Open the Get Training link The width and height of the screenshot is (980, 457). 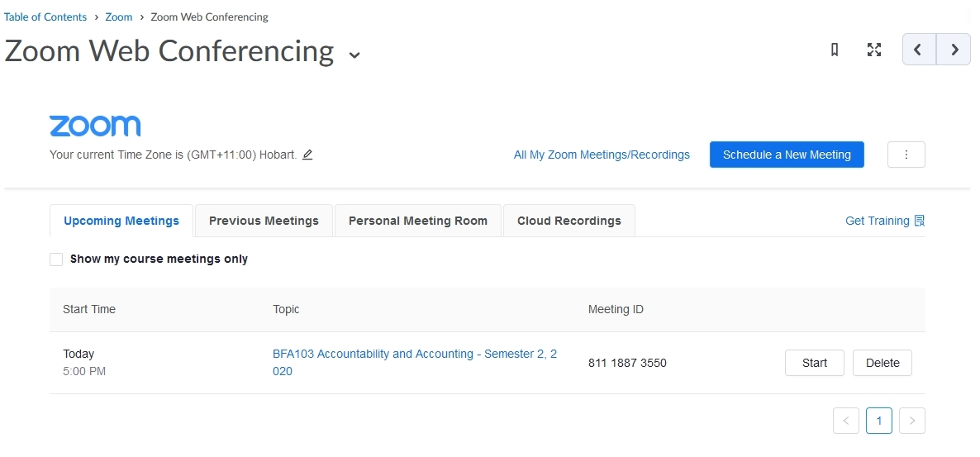pyautogui.click(x=878, y=221)
